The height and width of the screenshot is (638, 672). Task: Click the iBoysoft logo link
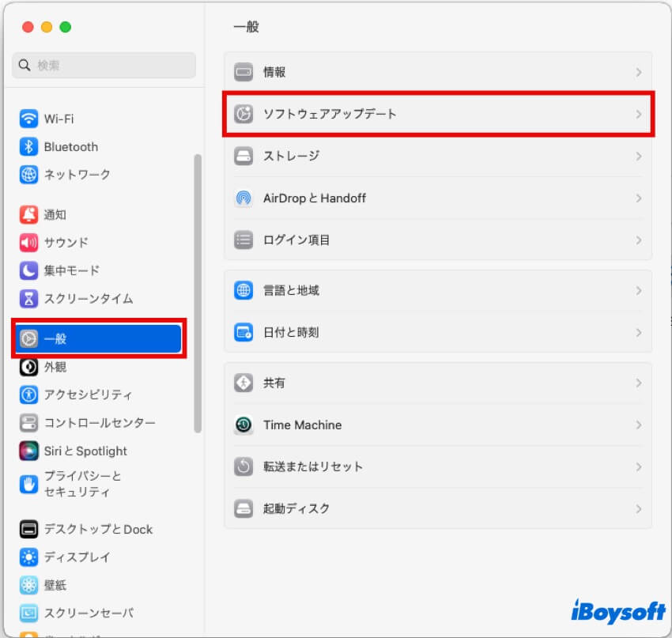[x=618, y=612]
